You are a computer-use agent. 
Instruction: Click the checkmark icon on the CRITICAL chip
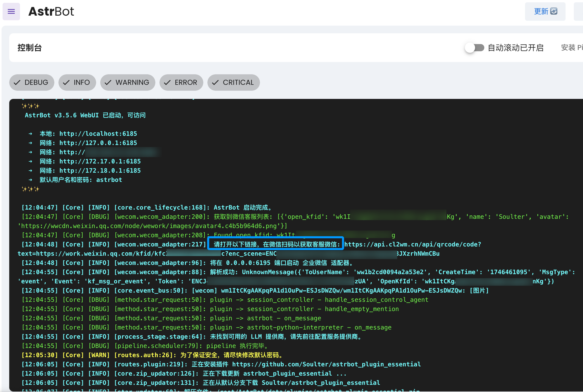(215, 82)
